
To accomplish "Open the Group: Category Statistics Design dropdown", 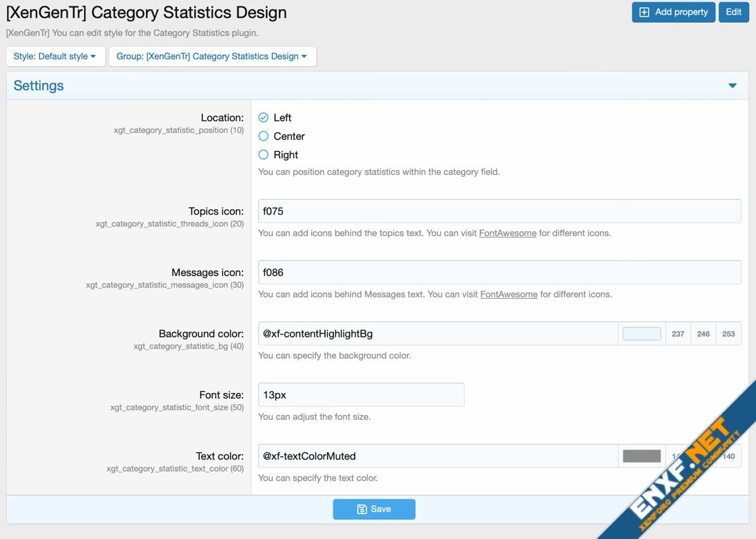I will point(212,56).
